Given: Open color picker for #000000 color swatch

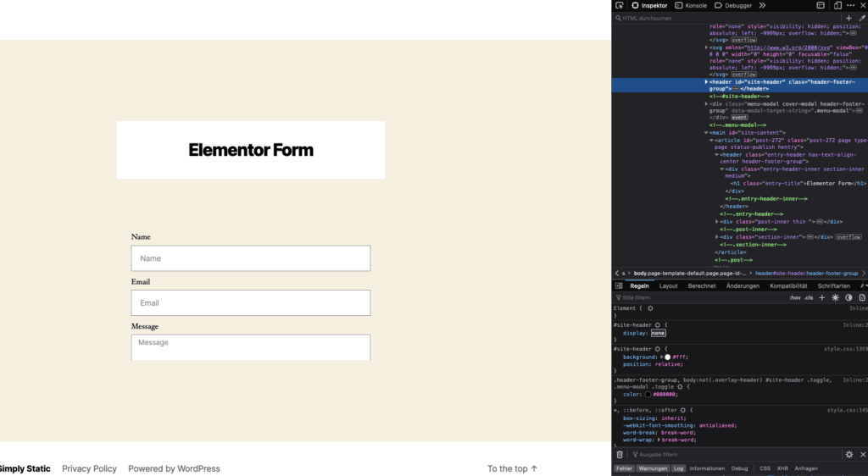Looking at the screenshot, I should [x=648, y=395].
